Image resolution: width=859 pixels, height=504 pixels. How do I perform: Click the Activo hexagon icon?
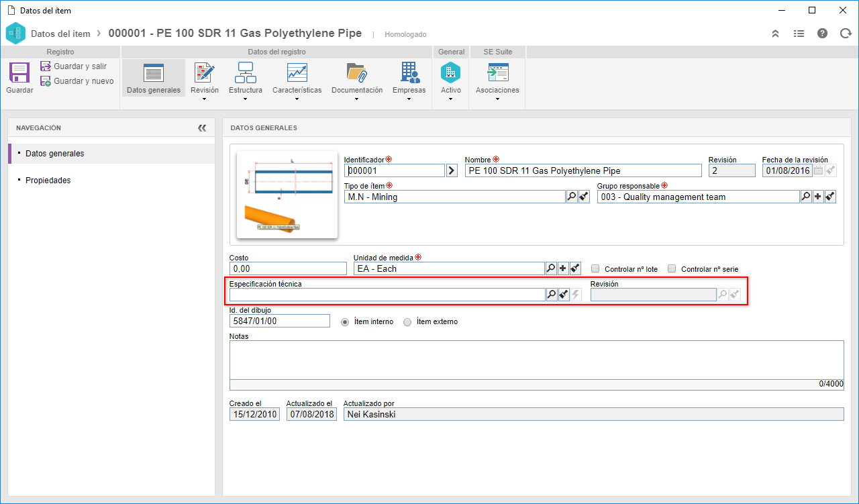[451, 72]
